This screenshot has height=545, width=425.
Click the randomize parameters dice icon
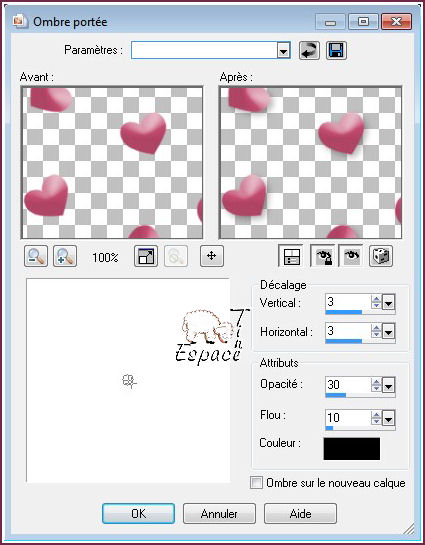381,256
